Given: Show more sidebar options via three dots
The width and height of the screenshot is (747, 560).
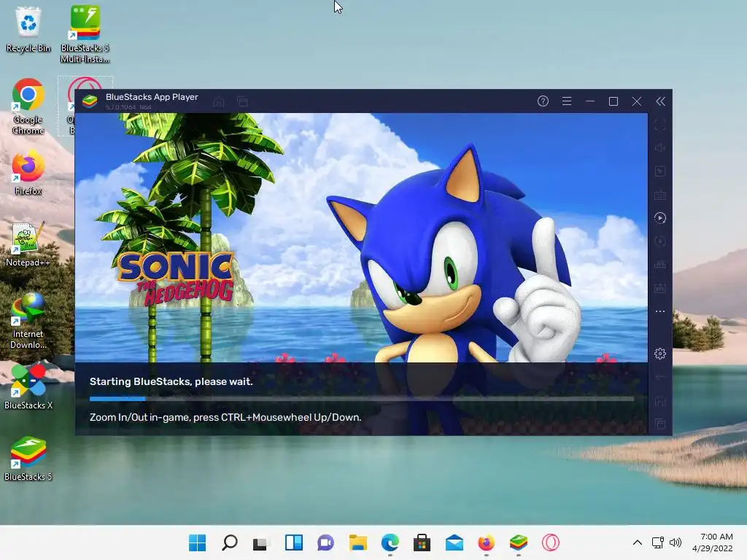Looking at the screenshot, I should (x=659, y=311).
